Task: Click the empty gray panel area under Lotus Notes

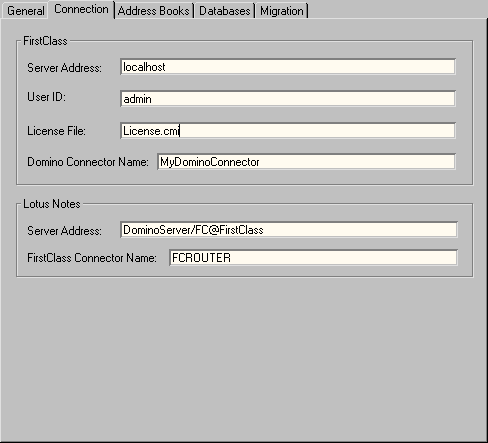Action: [x=244, y=358]
